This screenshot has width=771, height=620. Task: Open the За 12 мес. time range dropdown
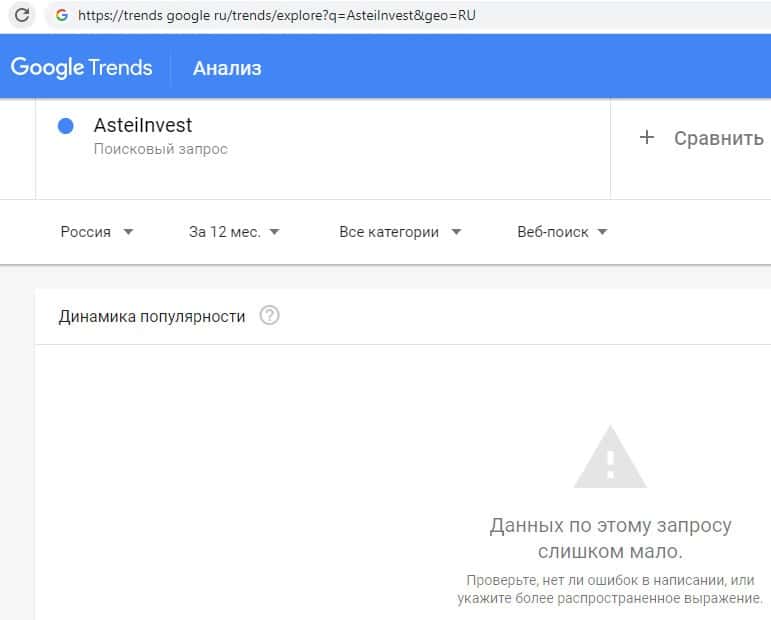pos(234,232)
